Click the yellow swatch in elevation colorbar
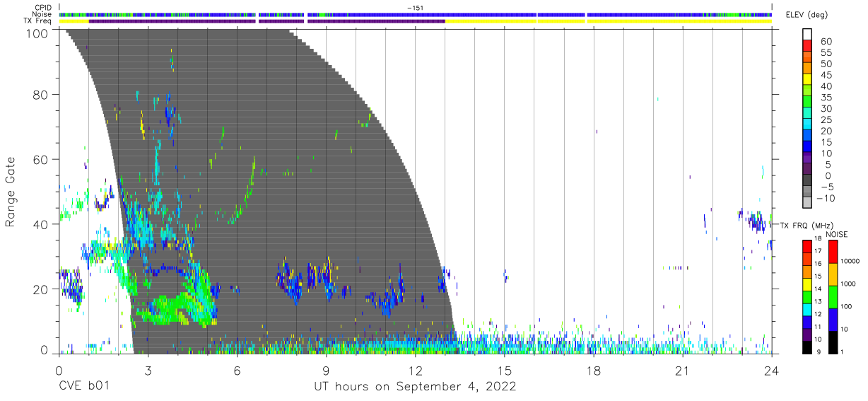 pyautogui.click(x=807, y=80)
